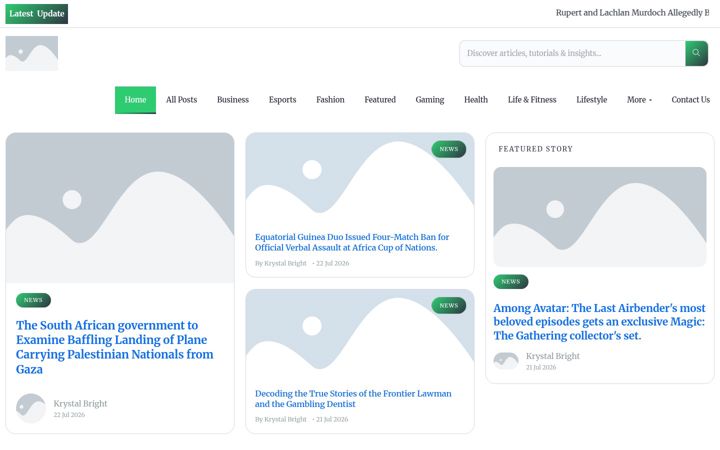
Task: Click the green search magnifier button
Action: coord(696,53)
